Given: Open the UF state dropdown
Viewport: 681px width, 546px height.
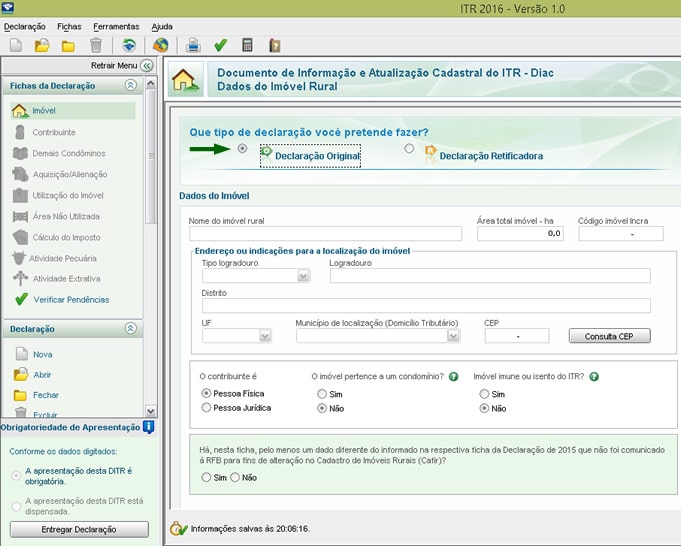Looking at the screenshot, I should coord(265,336).
